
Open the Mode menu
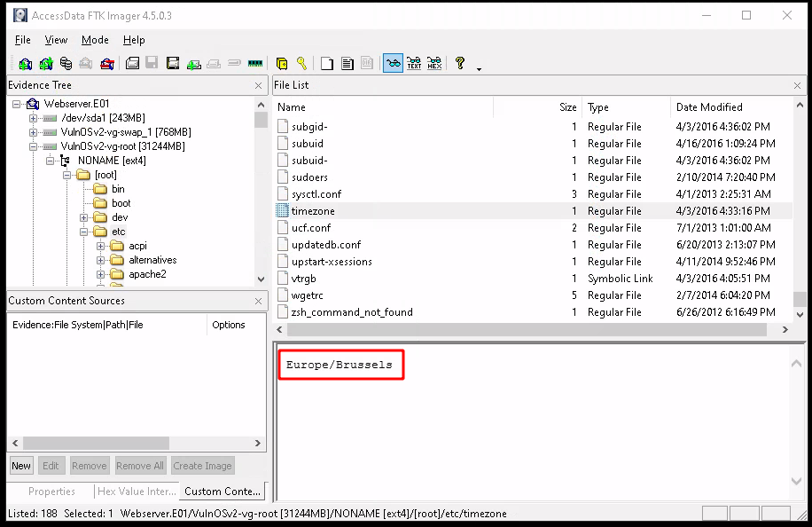tap(95, 40)
